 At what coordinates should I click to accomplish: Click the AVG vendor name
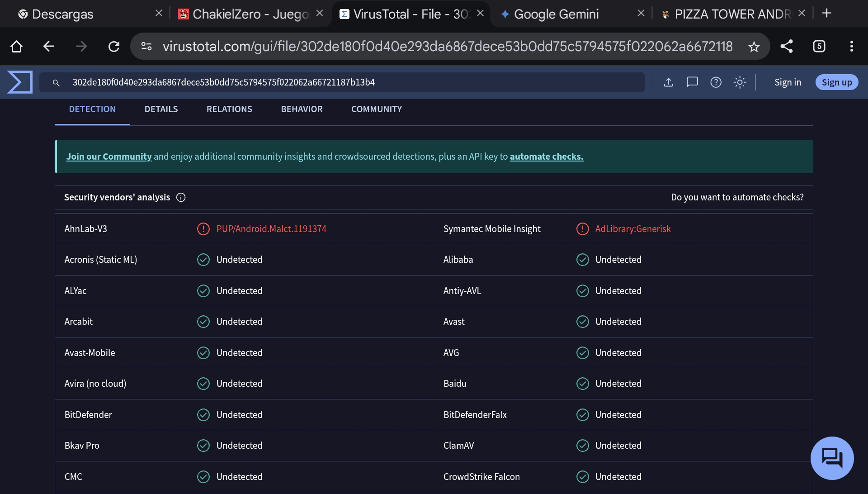pyautogui.click(x=451, y=353)
